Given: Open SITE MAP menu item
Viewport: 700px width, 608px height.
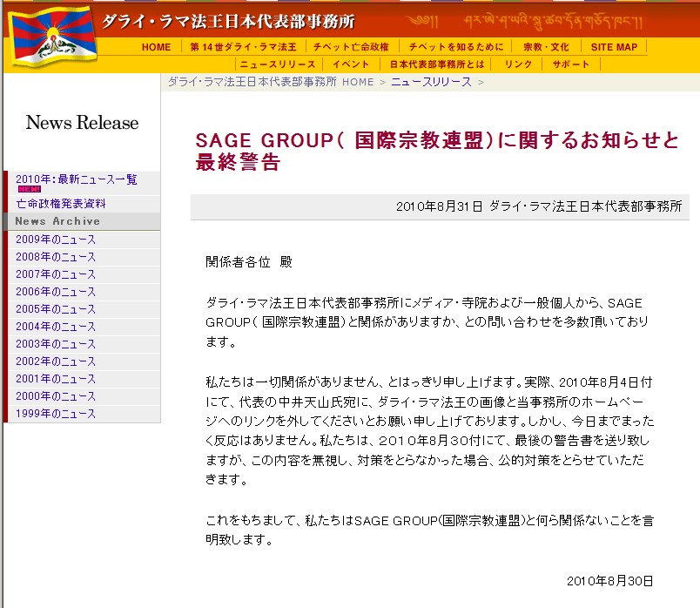Looking at the screenshot, I should click(614, 47).
